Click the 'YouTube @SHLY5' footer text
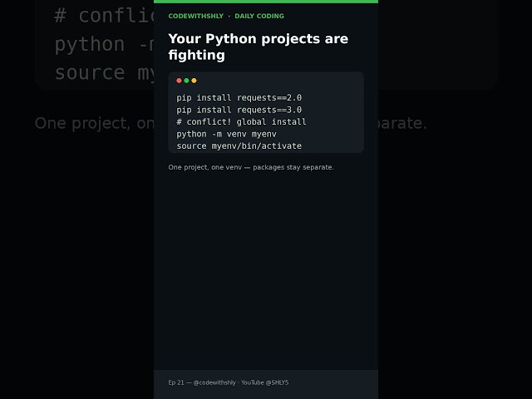Image resolution: width=532 pixels, height=399 pixels. click(x=264, y=382)
